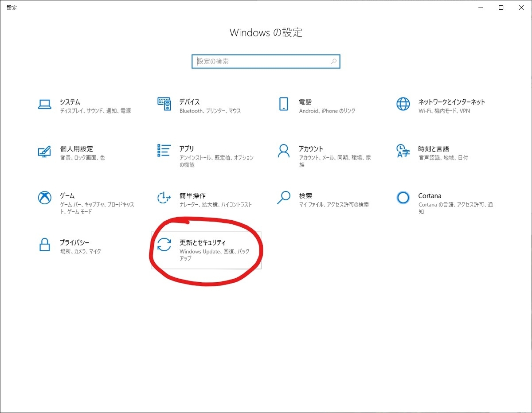Open the ゲーム Xbox icon
This screenshot has height=413, width=532.
(44, 198)
